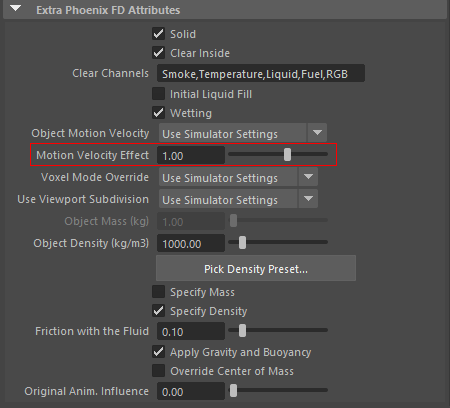
Task: Click the Friction with the Fluid field
Action: point(191,331)
